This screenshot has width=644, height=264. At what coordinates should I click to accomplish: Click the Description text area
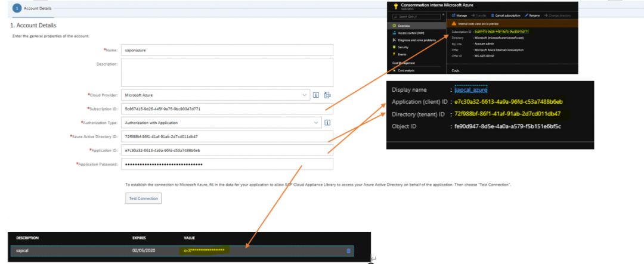pyautogui.click(x=227, y=72)
